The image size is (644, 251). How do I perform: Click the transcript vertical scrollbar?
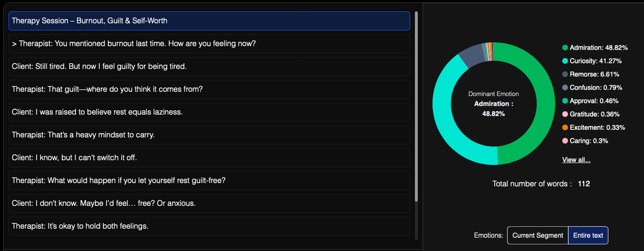coord(417,106)
